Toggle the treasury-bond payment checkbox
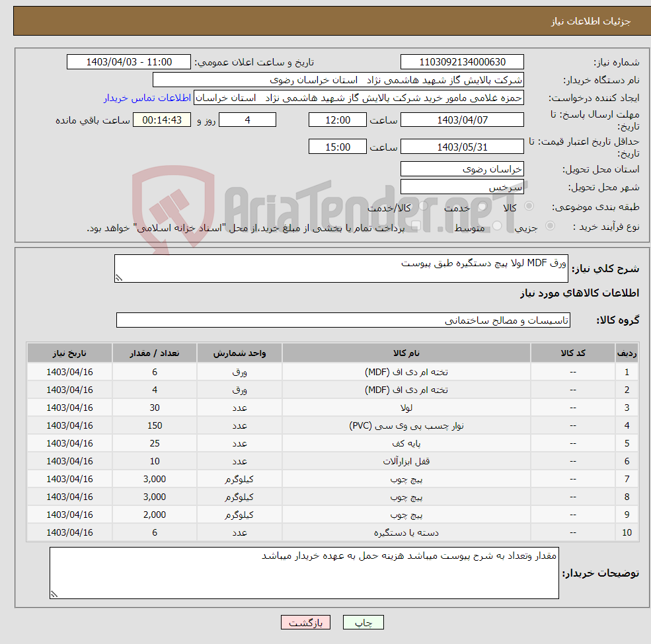This screenshot has width=651, height=644. (416, 225)
